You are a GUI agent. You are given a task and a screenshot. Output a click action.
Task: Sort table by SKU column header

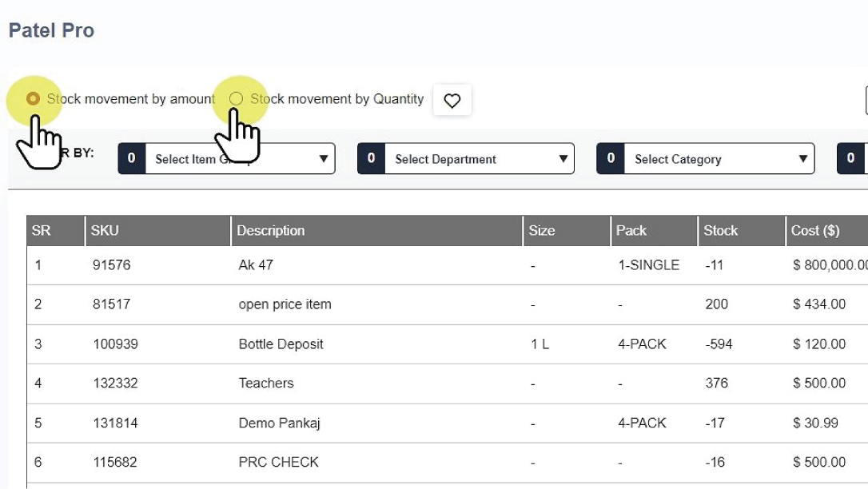[x=105, y=231]
